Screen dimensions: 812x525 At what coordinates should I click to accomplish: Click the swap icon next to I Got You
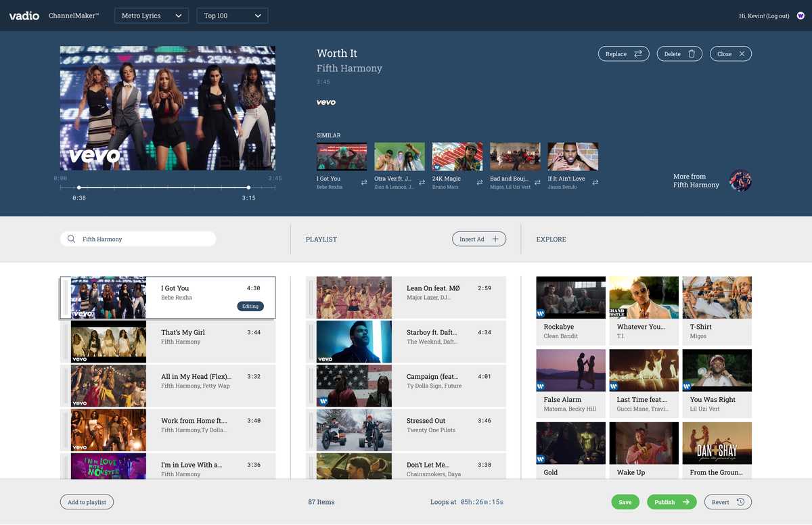tap(364, 183)
